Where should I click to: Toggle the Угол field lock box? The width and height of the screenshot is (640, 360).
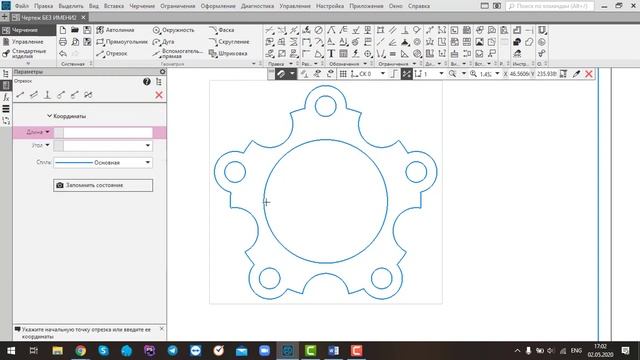pyautogui.click(x=59, y=146)
